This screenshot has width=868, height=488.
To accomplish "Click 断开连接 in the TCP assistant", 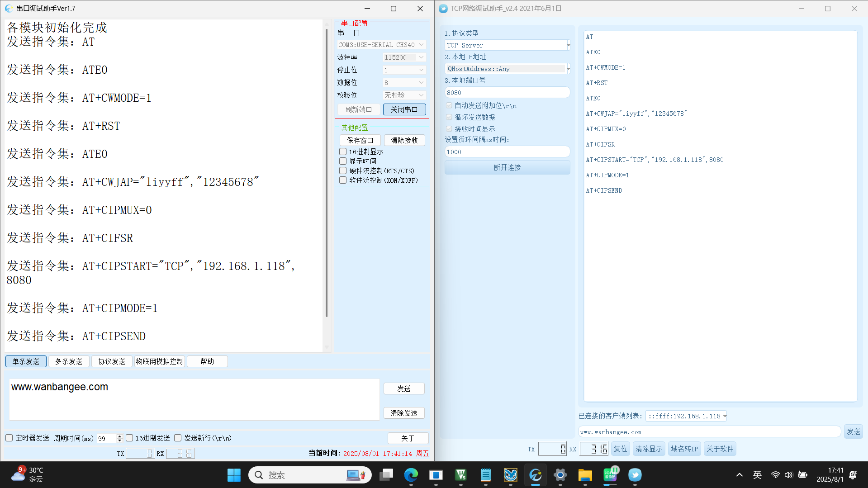I will point(507,167).
